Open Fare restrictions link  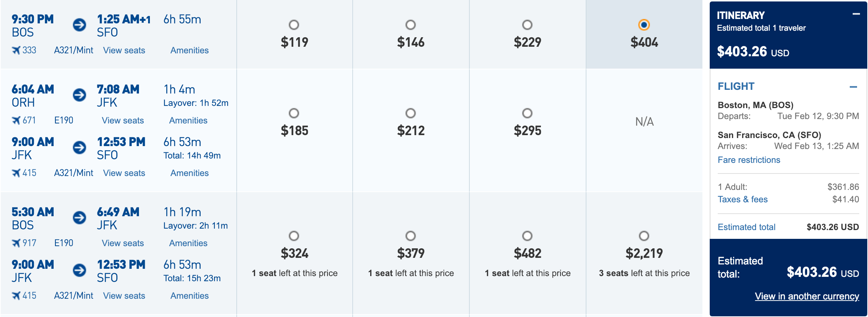coord(749,160)
